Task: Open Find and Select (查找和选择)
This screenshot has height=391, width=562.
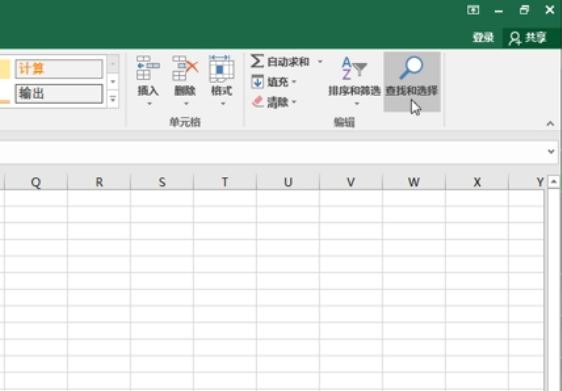Action: click(412, 81)
